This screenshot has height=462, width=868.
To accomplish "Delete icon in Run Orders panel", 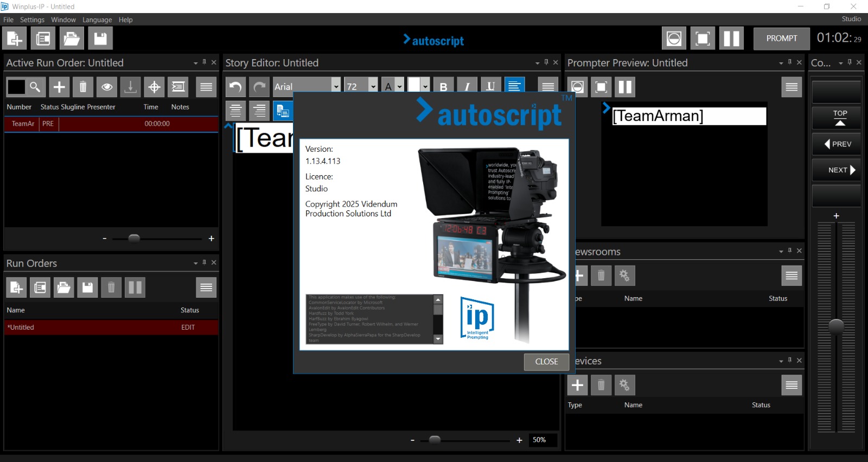I will [x=111, y=287].
